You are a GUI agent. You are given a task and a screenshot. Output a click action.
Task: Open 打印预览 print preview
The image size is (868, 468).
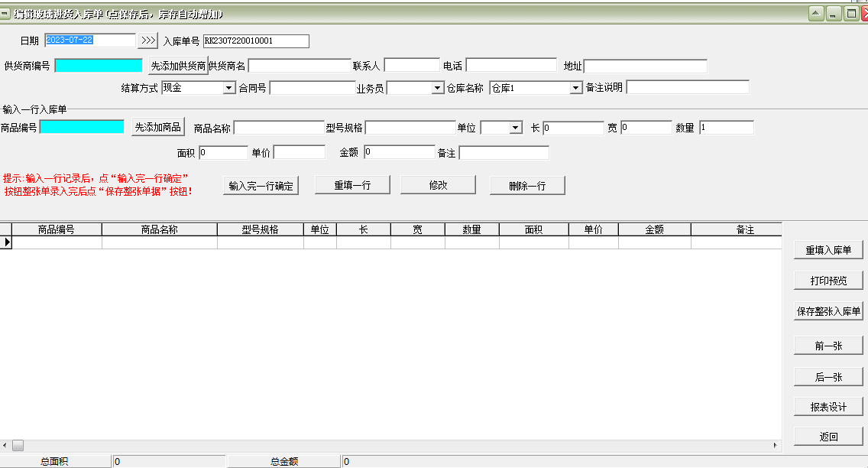[828, 280]
